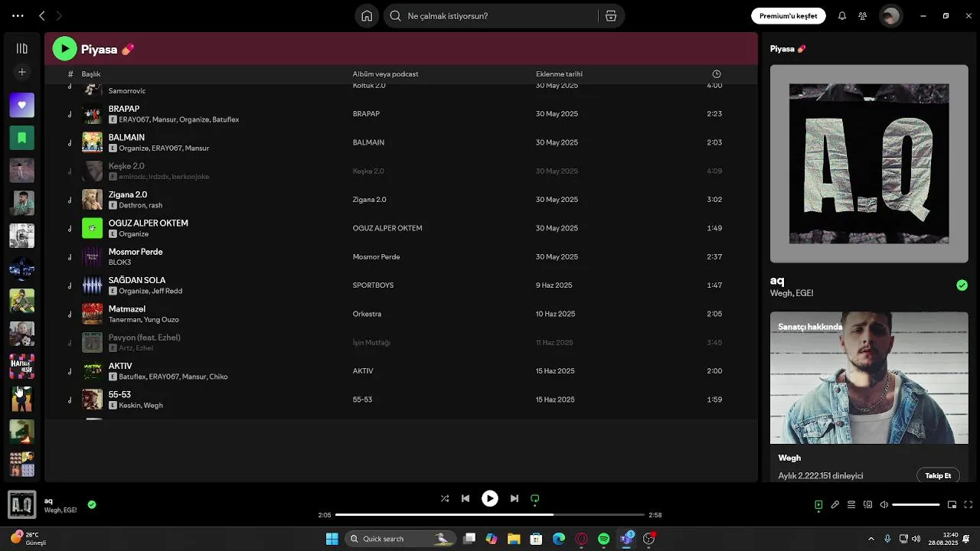The image size is (980, 551).
Task: Show lyrics with the microphone icon
Action: tap(835, 505)
